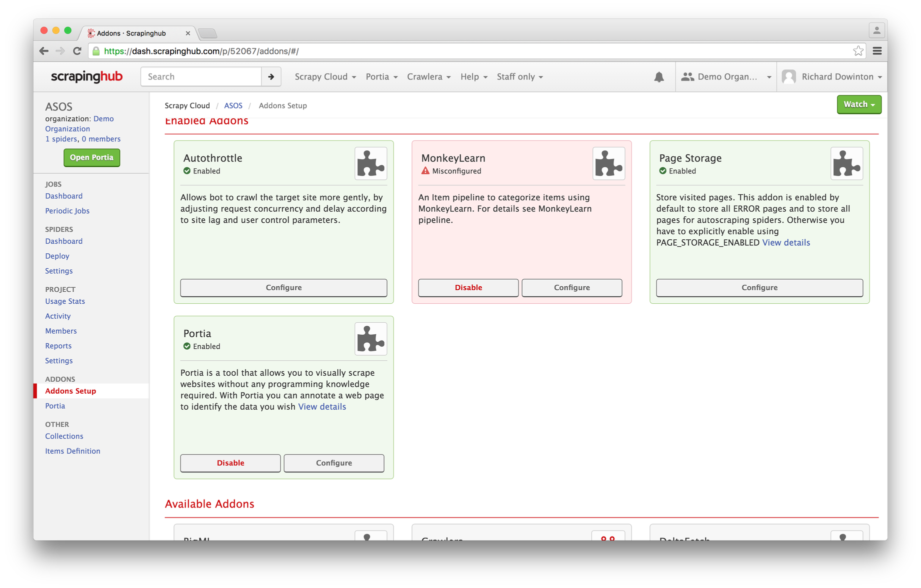Screen dimensions: 921x588
Task: Click the Demo Organization link in sidebar
Action: (79, 124)
